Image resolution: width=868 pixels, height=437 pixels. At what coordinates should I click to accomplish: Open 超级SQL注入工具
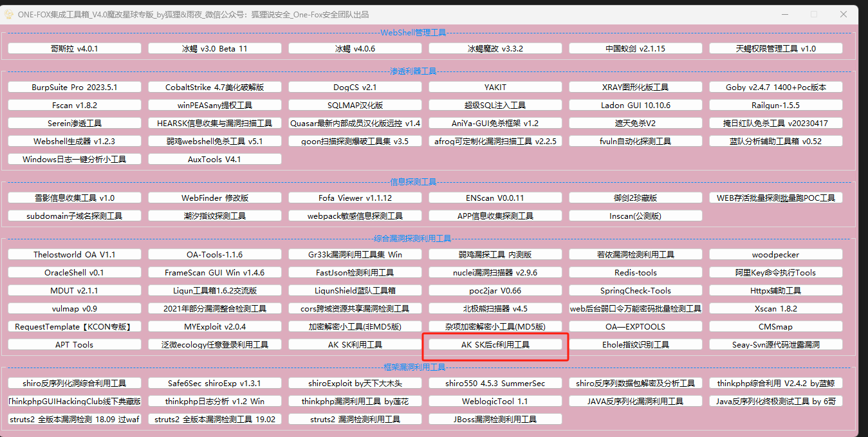tap(495, 105)
